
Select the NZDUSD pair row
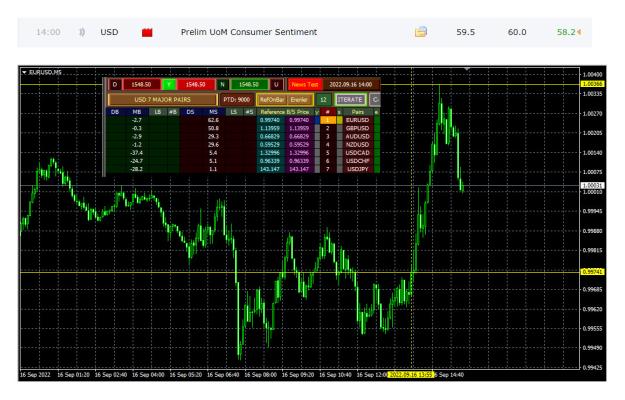point(358,145)
